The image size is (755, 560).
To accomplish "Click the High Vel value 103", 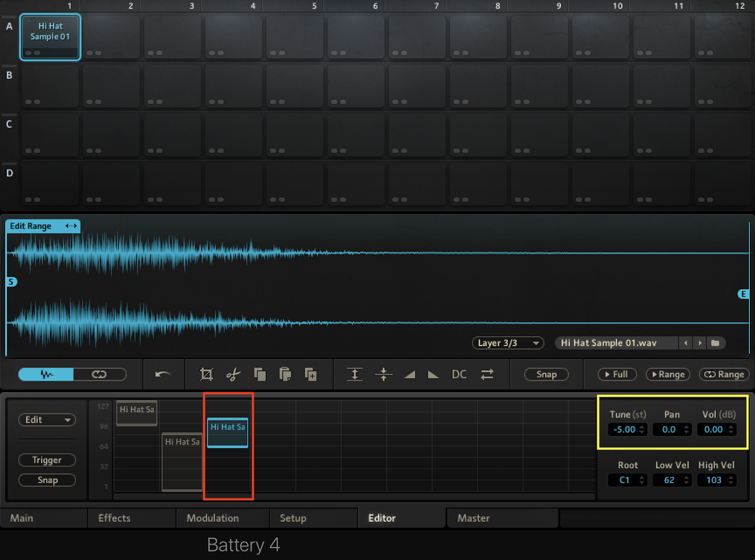I will [713, 480].
